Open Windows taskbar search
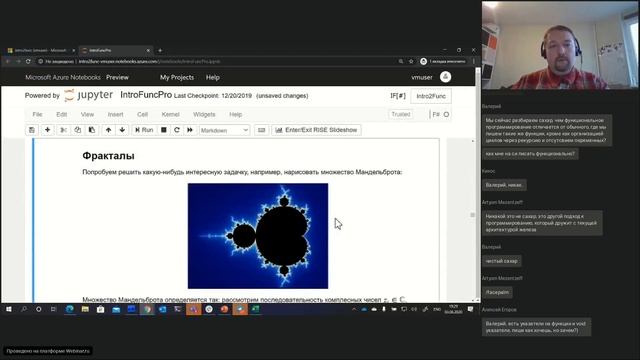The height and width of the screenshot is (360, 640). tap(24, 309)
